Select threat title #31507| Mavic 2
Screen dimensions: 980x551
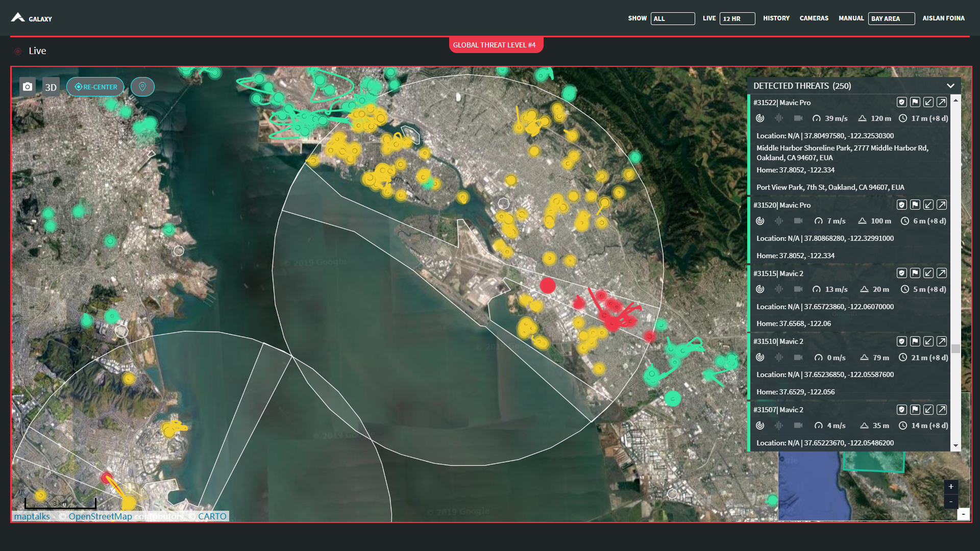point(778,410)
